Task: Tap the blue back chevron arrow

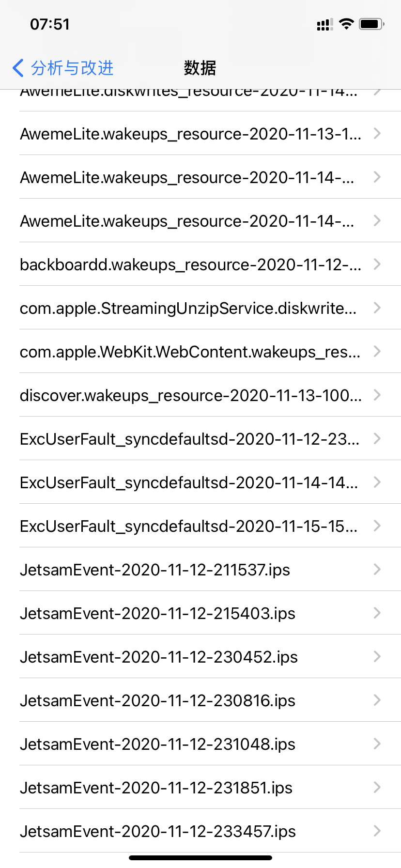Action: click(x=18, y=68)
